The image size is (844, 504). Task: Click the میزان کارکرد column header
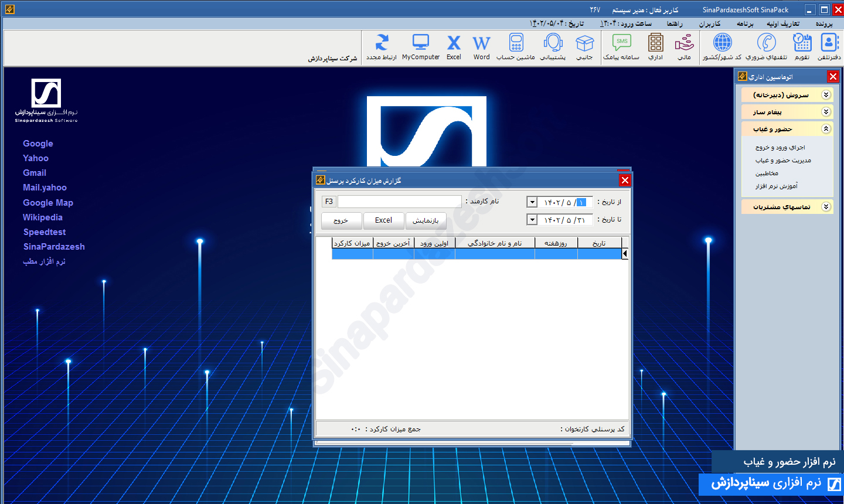point(352,243)
